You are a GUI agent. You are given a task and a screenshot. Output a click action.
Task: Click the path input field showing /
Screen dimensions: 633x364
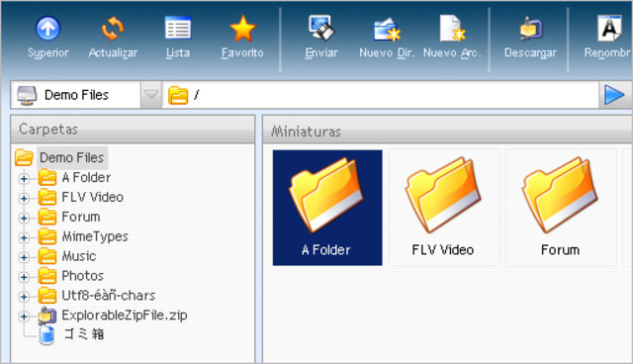coord(380,95)
